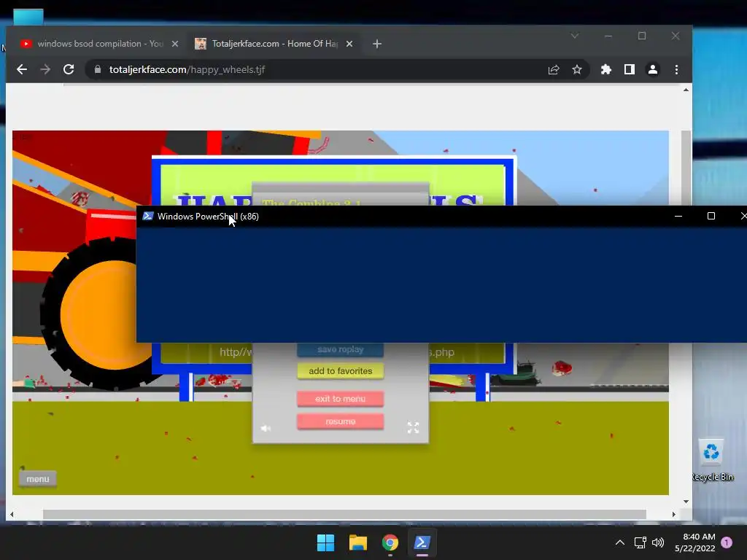Open Windows Start menu
The image size is (747, 560).
click(326, 542)
